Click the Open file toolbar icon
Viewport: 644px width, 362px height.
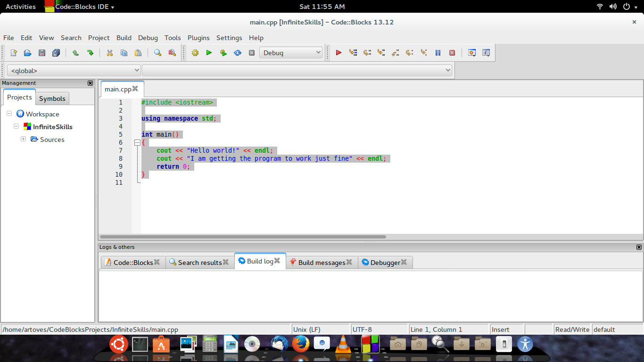[x=27, y=53]
